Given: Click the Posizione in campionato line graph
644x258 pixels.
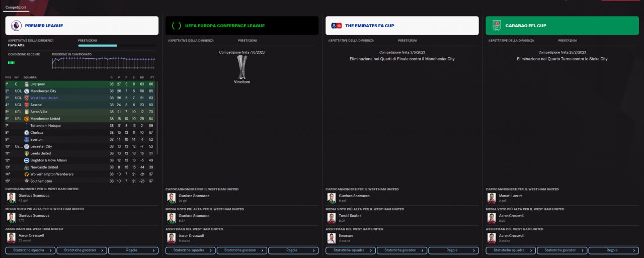Looking at the screenshot, I should click(104, 62).
